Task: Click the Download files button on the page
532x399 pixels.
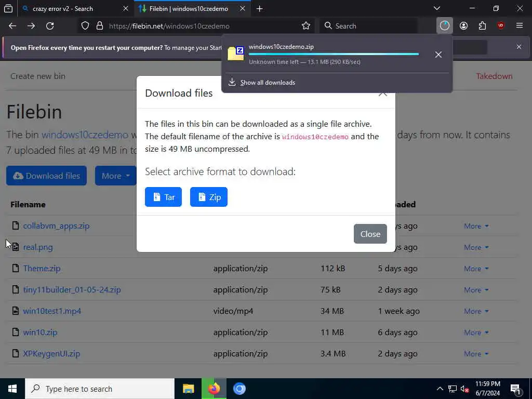Action: tap(46, 176)
